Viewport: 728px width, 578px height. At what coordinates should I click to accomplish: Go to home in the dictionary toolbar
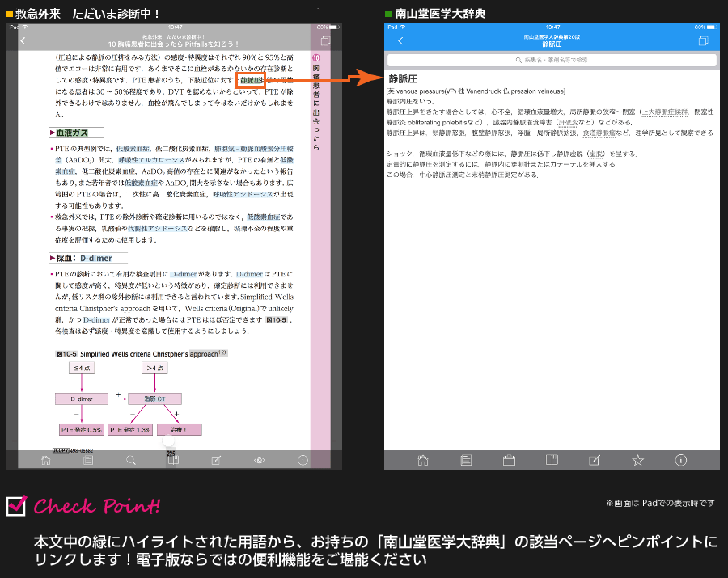pyautogui.click(x=423, y=460)
